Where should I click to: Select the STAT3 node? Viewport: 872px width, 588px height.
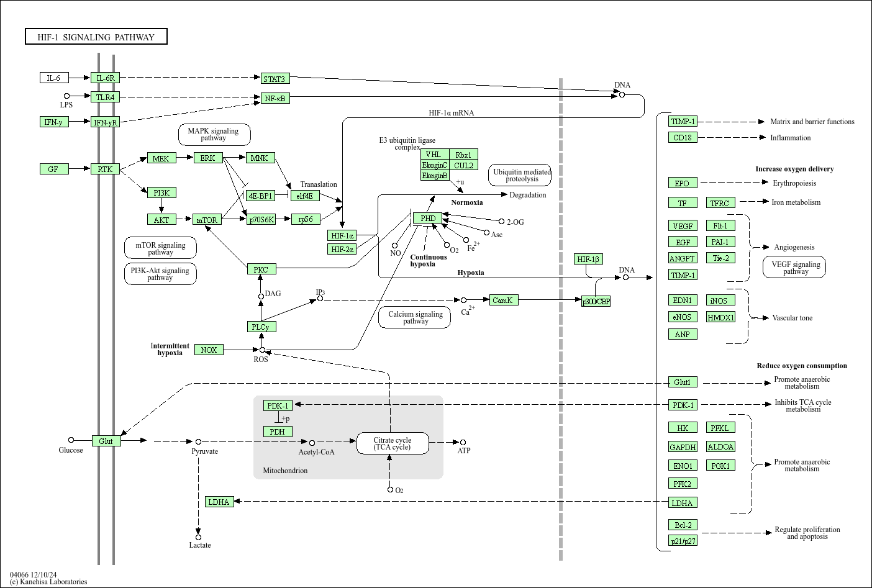(275, 78)
